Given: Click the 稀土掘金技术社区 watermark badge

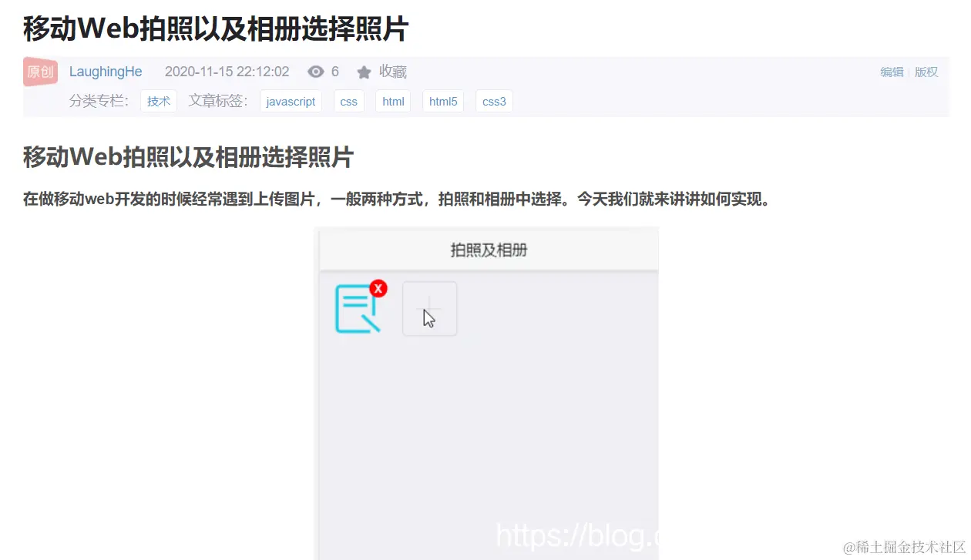Looking at the screenshot, I should coord(904,547).
